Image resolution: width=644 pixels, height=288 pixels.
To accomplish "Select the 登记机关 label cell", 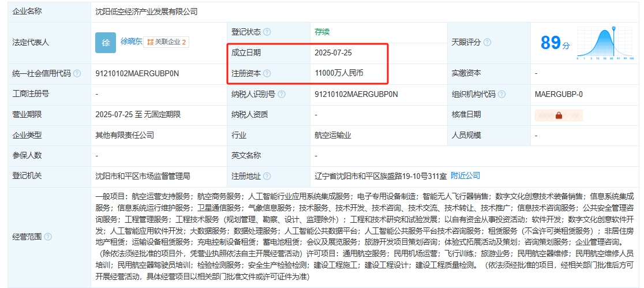I will click(x=49, y=176).
